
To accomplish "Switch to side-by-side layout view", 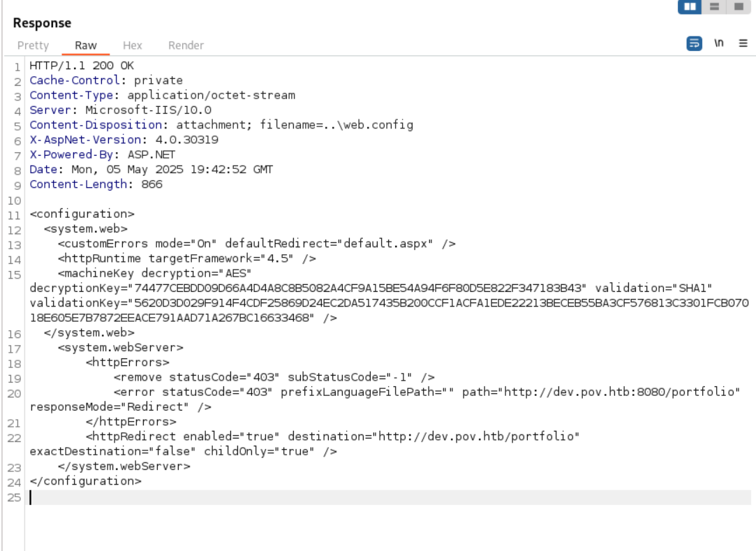I will [689, 6].
